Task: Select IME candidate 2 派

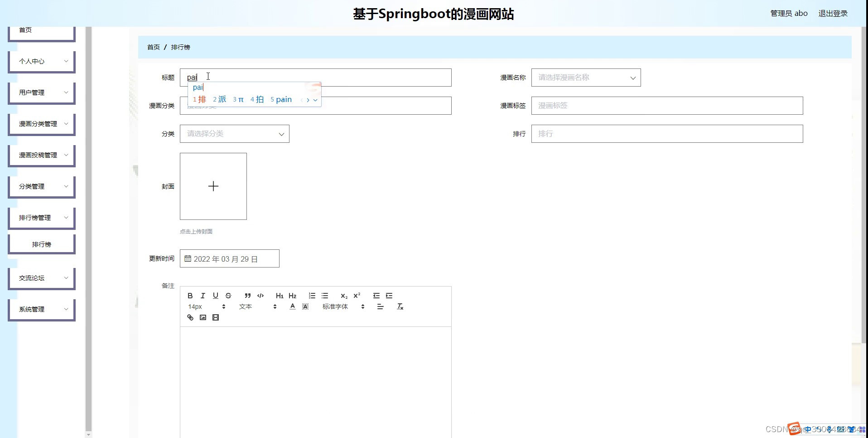Action: [219, 100]
